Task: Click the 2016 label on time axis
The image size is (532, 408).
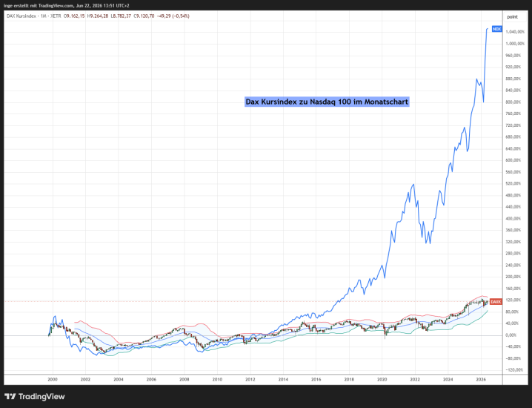Action: [316, 380]
